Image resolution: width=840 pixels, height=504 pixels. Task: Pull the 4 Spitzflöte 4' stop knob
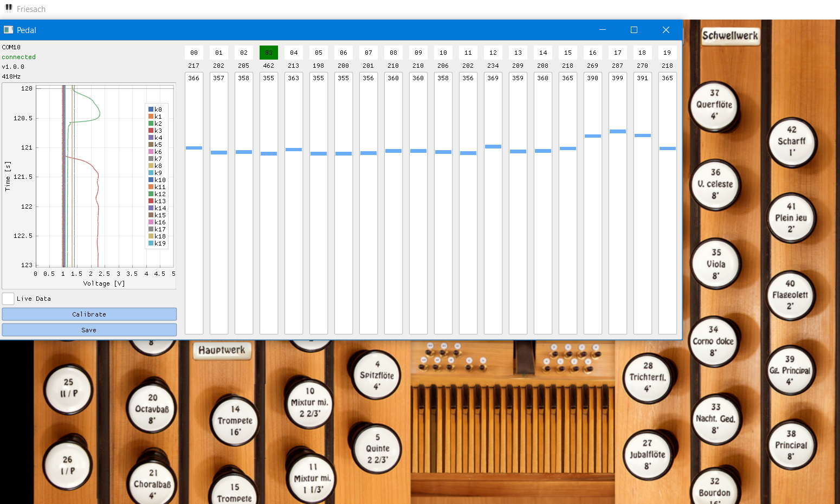tap(377, 375)
